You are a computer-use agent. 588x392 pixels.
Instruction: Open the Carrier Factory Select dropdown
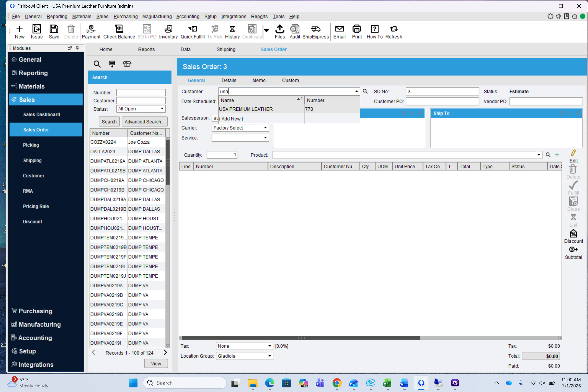pyautogui.click(x=265, y=128)
